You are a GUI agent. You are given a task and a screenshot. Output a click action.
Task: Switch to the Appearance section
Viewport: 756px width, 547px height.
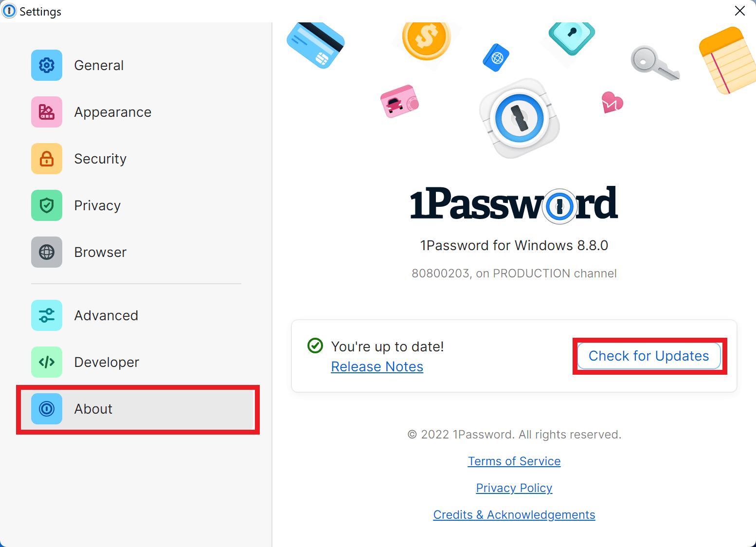112,112
